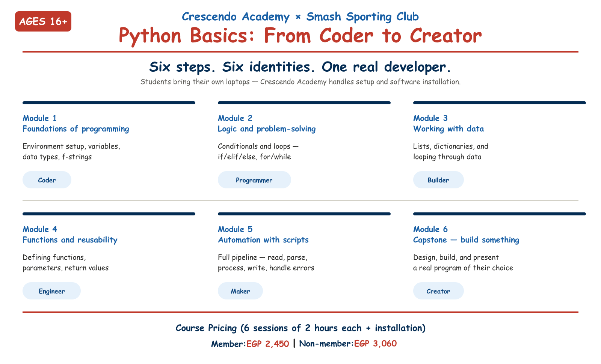Click the title 'Python Basics: From Coder to Creator'
This screenshot has height=364, width=601.
coord(300,36)
